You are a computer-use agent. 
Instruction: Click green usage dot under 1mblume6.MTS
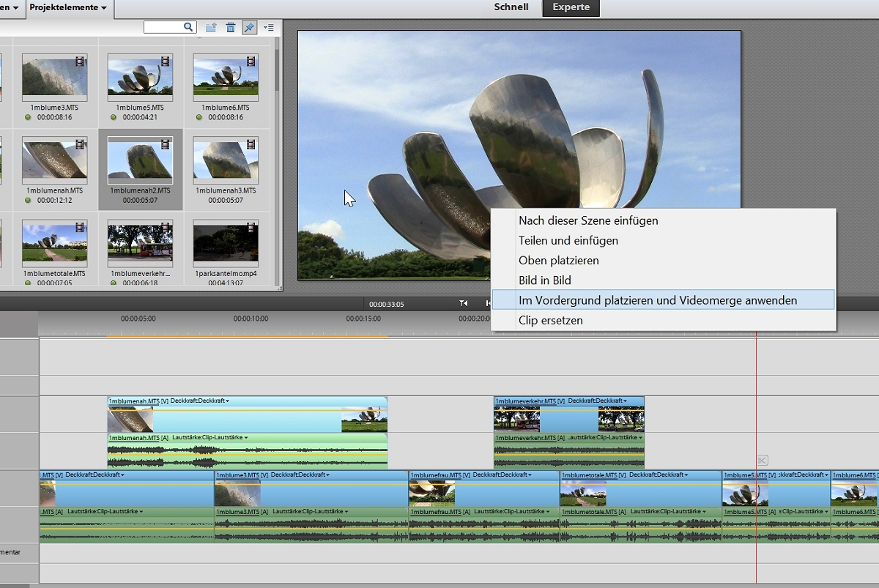199,117
